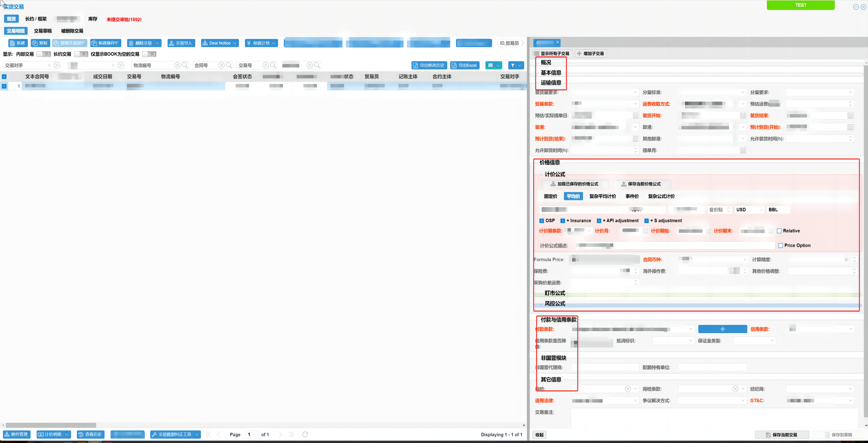Check the Relative checkbox
This screenshot has width=868, height=443.
pos(779,231)
